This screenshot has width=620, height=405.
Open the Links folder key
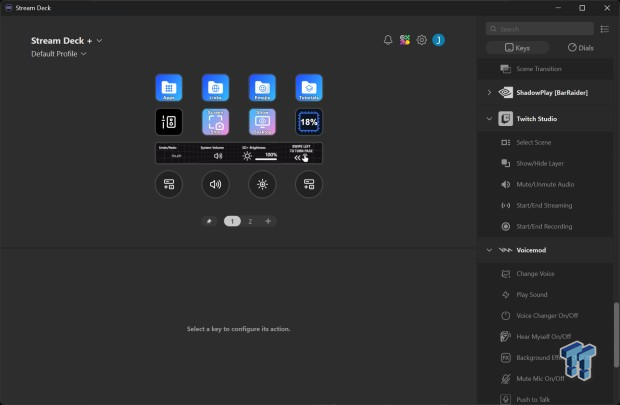click(x=215, y=87)
